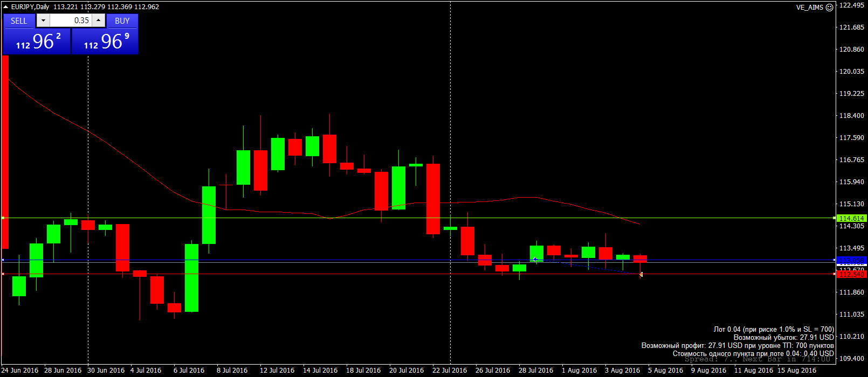This screenshot has width=868, height=377.
Task: Click the trade exit arrow near red line
Action: (x=640, y=275)
